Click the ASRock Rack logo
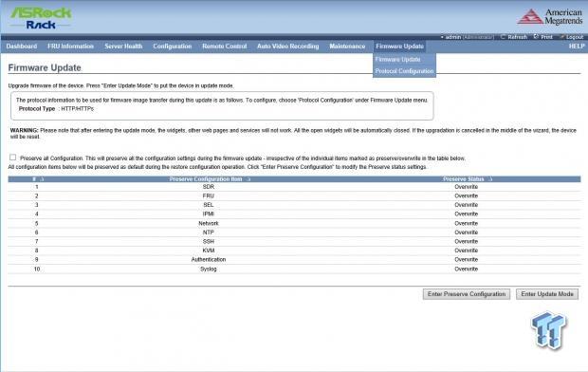The height and width of the screenshot is (372, 588). click(41, 18)
